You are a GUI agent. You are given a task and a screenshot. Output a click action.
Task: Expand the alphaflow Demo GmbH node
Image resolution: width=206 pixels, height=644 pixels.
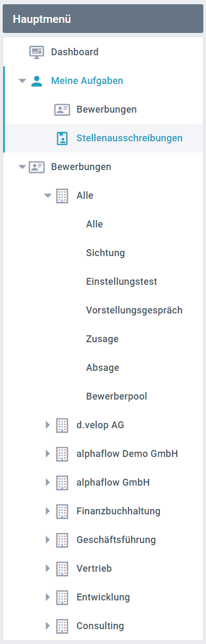(47, 454)
